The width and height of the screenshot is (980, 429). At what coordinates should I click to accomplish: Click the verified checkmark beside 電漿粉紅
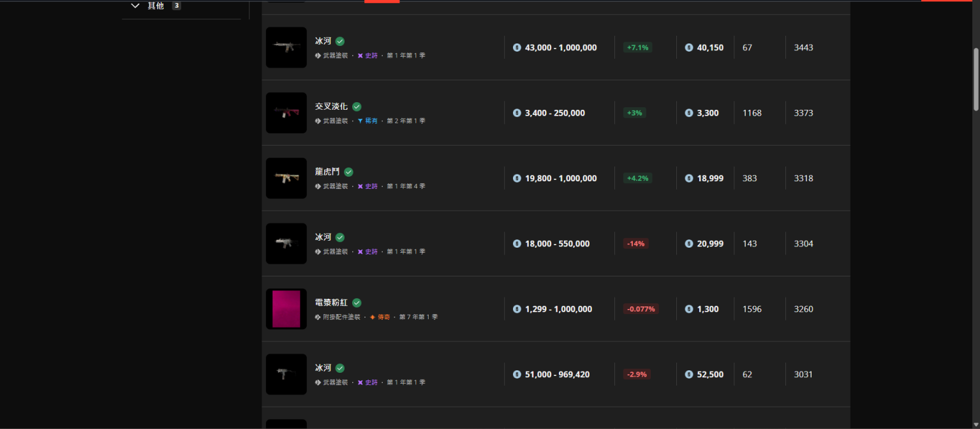(357, 303)
